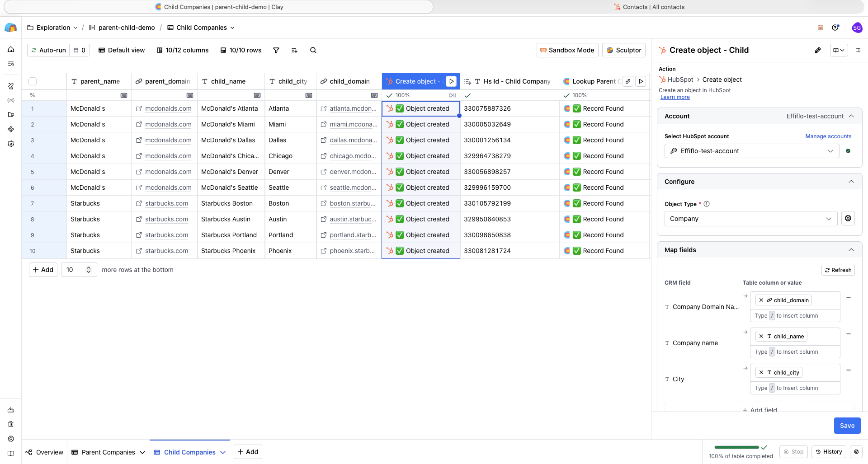
Task: Click Type / to Insert column under child_name
Action: [795, 352]
